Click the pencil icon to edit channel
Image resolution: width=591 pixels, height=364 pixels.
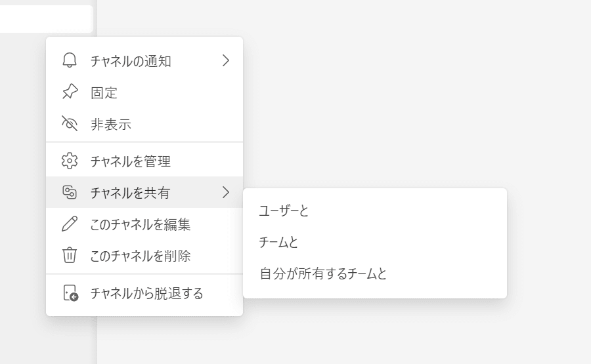(x=70, y=224)
